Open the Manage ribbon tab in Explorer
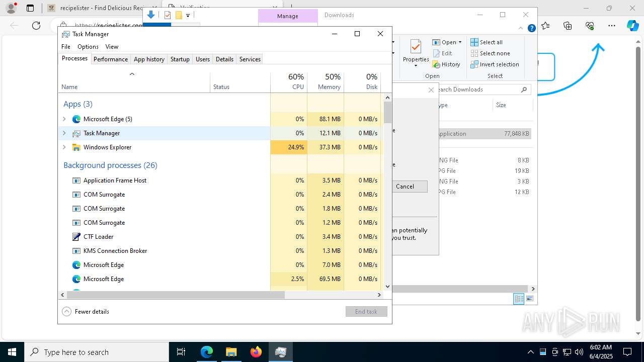The image size is (644, 362). point(288,16)
